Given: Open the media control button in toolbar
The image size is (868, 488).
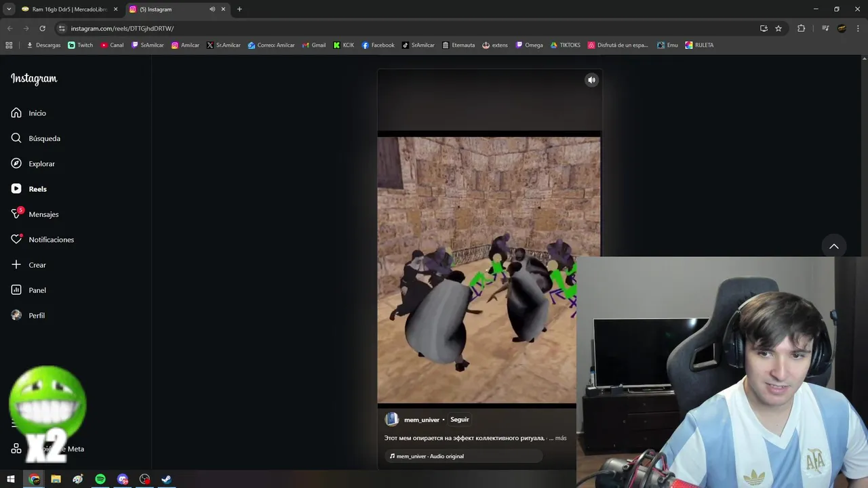Looking at the screenshot, I should point(825,28).
